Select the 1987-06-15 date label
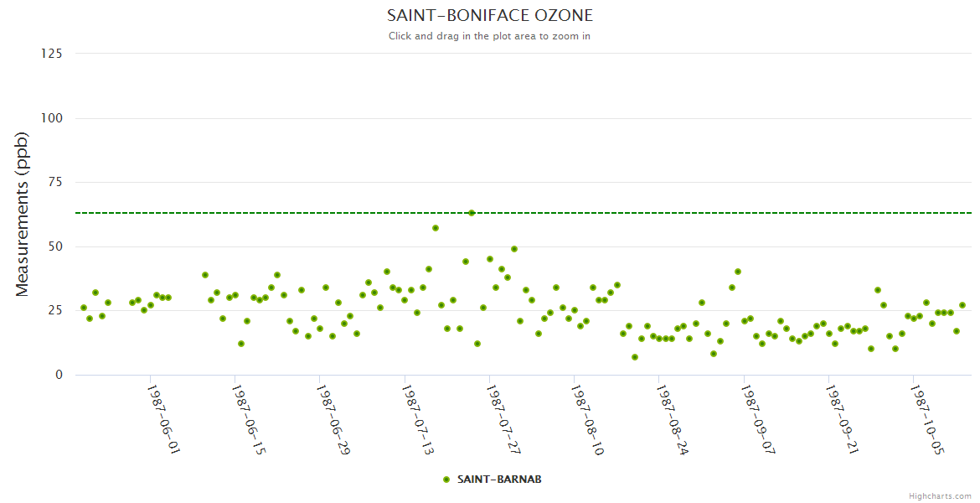Viewport: 980px width, 503px height. pos(249,418)
